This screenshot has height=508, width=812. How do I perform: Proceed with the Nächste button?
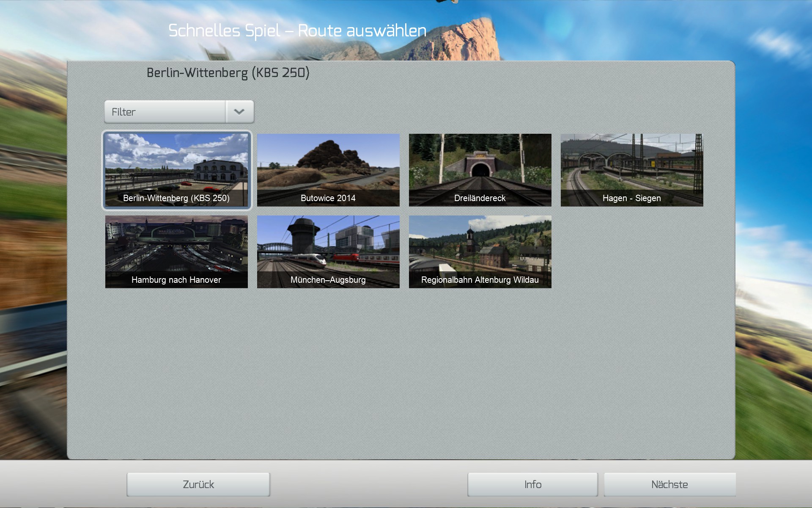(669, 484)
